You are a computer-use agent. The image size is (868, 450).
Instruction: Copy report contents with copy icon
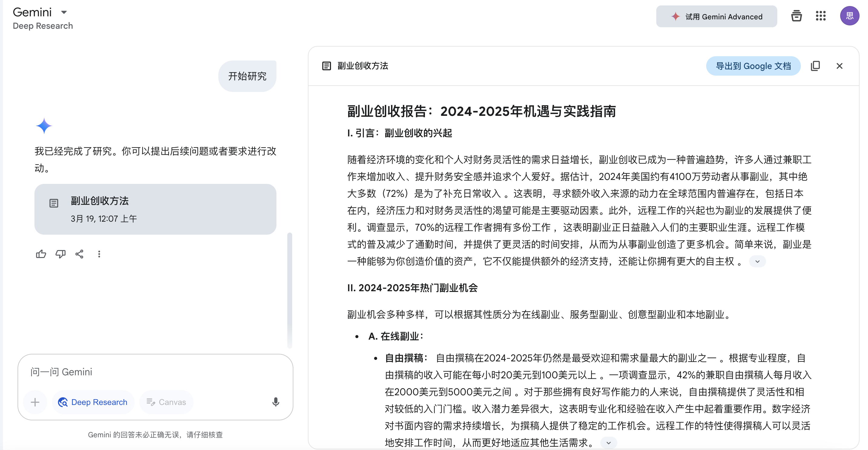(815, 66)
